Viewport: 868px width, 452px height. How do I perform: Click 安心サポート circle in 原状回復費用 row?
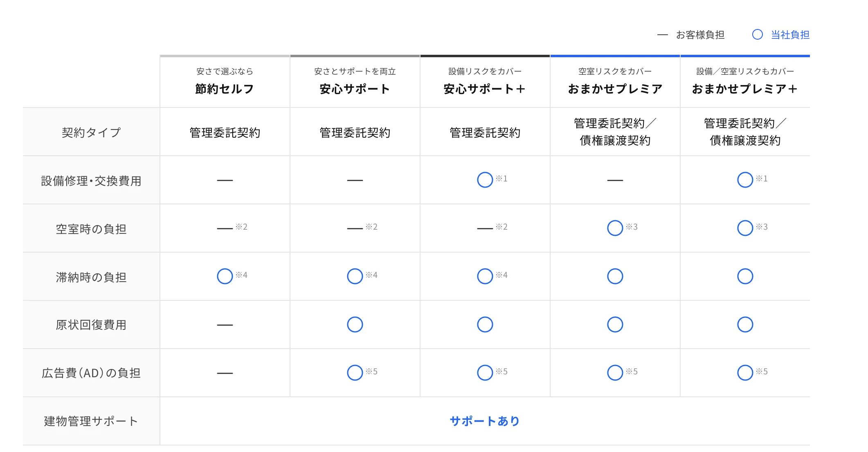pos(355,324)
